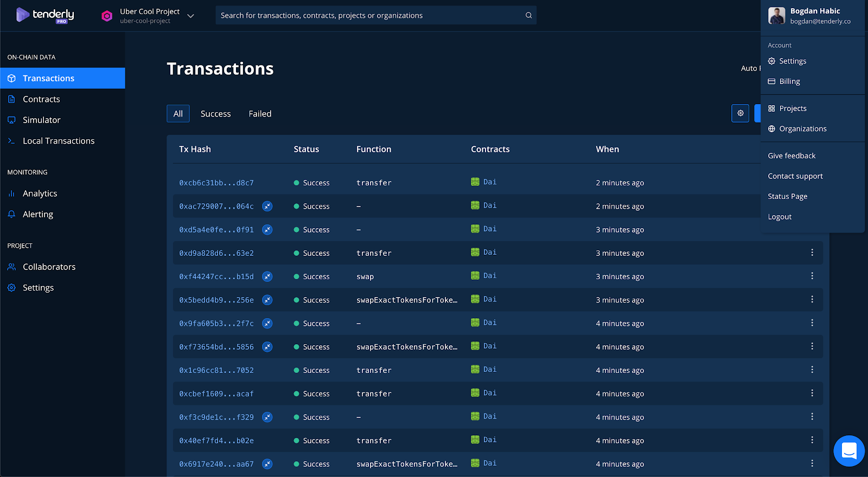This screenshot has height=477, width=868.
Task: Open the chat support bubble
Action: pos(848,450)
